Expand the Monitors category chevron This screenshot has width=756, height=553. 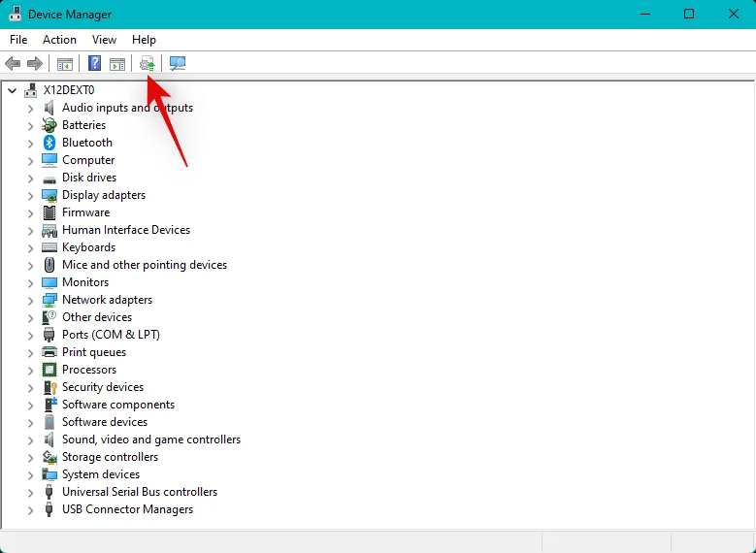[30, 283]
